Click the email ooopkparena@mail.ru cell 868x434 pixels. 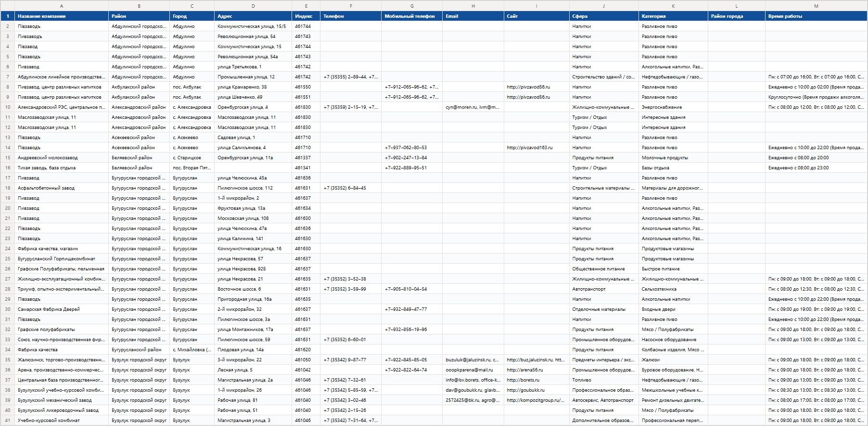pyautogui.click(x=473, y=370)
